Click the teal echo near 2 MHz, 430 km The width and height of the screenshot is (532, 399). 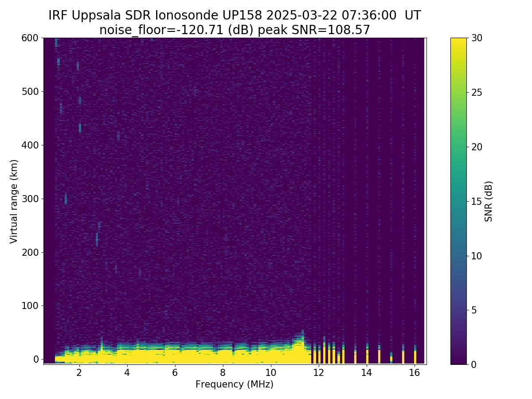pyautogui.click(x=80, y=128)
